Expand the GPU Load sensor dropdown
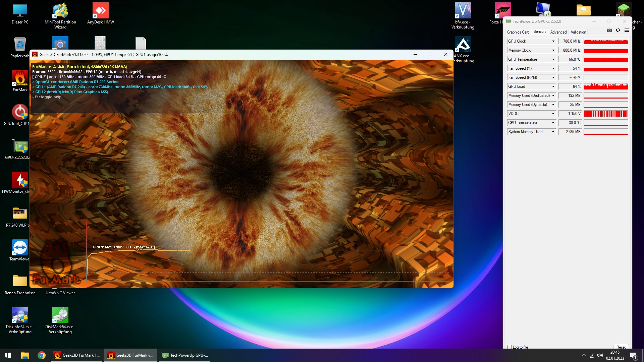 click(553, 86)
